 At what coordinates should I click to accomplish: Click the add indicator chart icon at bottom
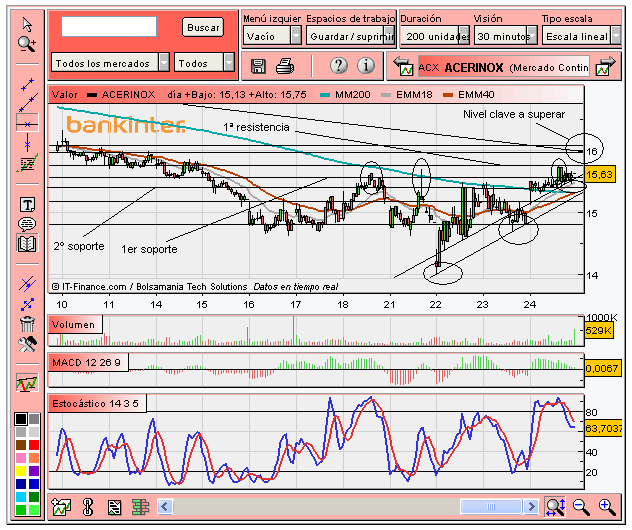[61, 506]
